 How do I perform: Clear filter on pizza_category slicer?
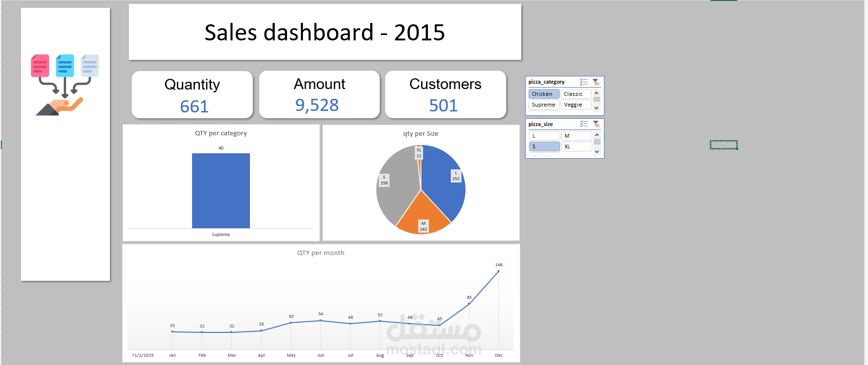click(x=596, y=82)
